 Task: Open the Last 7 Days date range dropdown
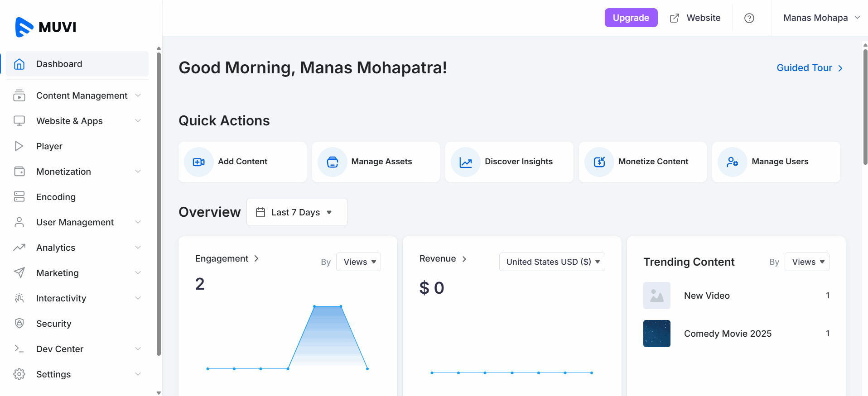[x=297, y=212]
